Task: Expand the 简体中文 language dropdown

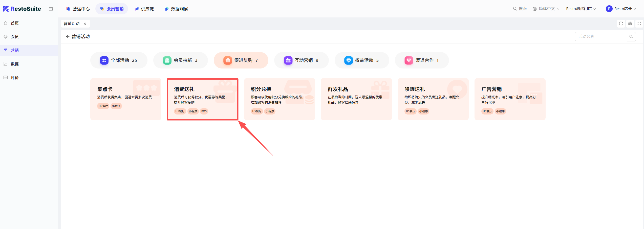Action: point(546,9)
